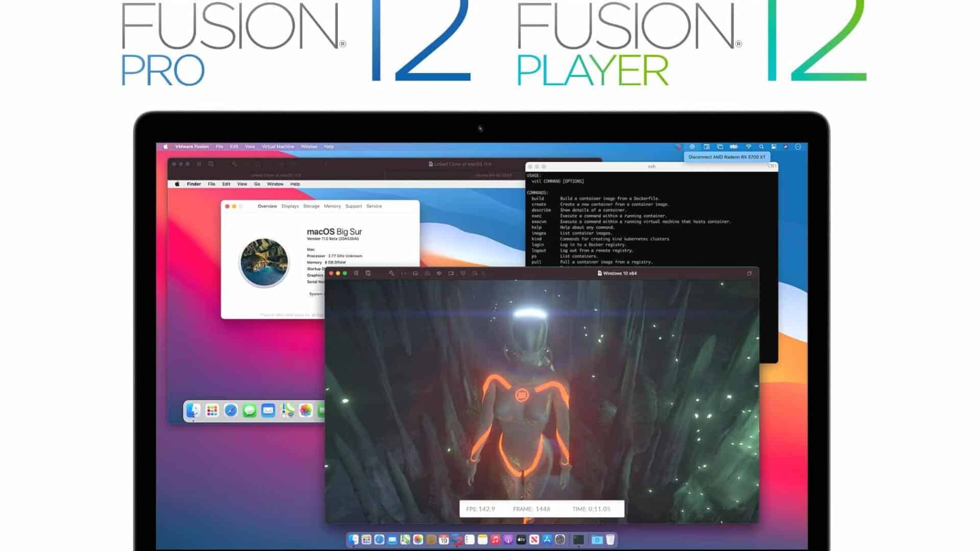Switch to the Service tab in About This Mac
The image size is (980, 551).
[374, 206]
